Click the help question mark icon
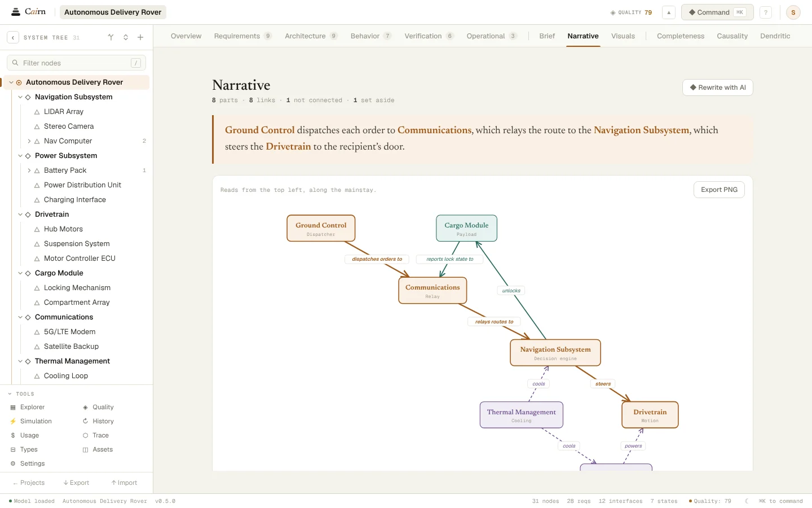812x508 pixels. (766, 12)
